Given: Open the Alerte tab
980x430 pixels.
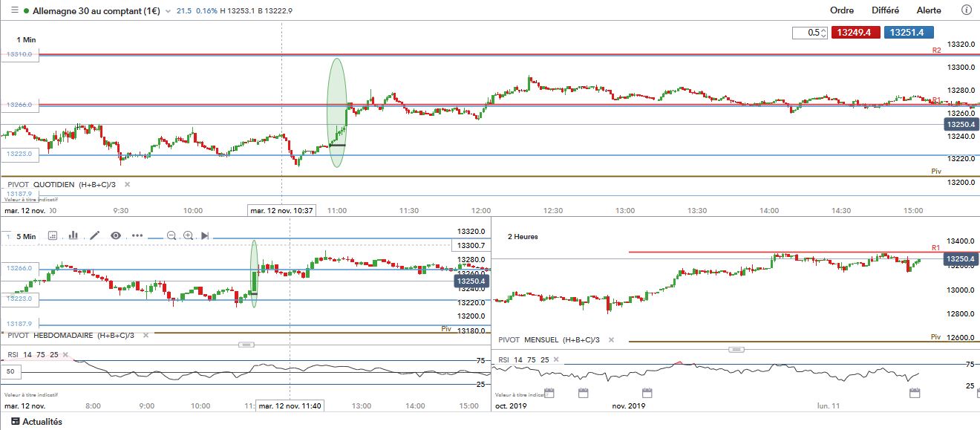Looking at the screenshot, I should click(929, 10).
